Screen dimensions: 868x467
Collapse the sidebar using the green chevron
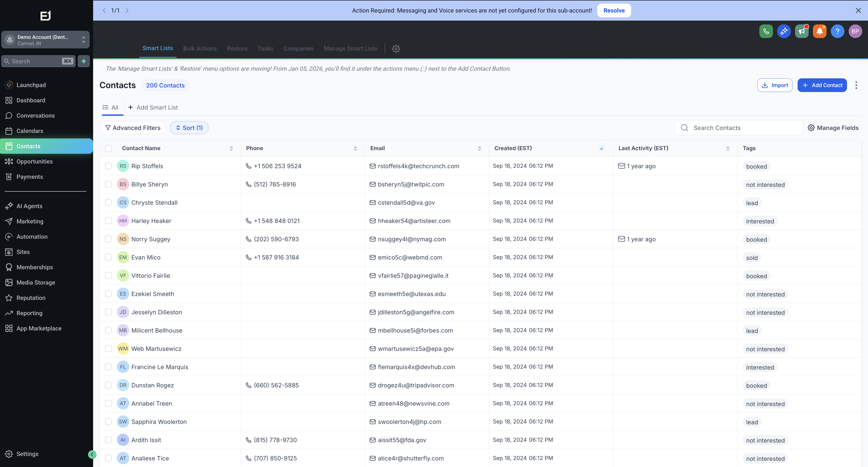pos(92,454)
